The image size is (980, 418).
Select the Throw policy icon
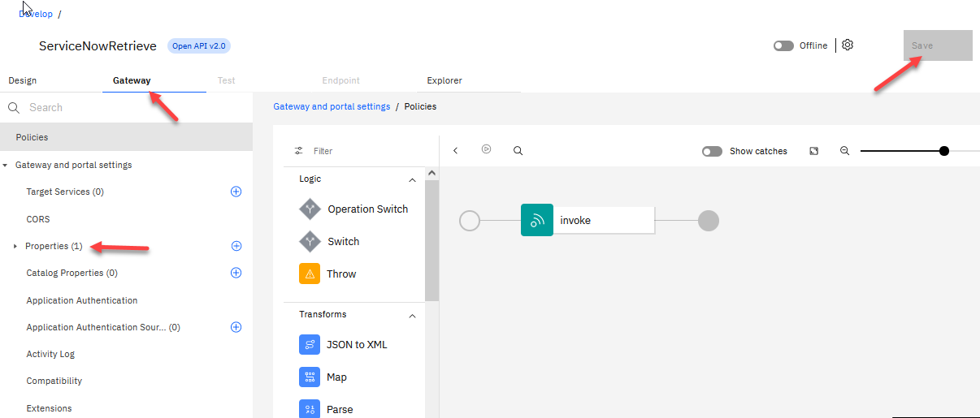click(x=310, y=274)
